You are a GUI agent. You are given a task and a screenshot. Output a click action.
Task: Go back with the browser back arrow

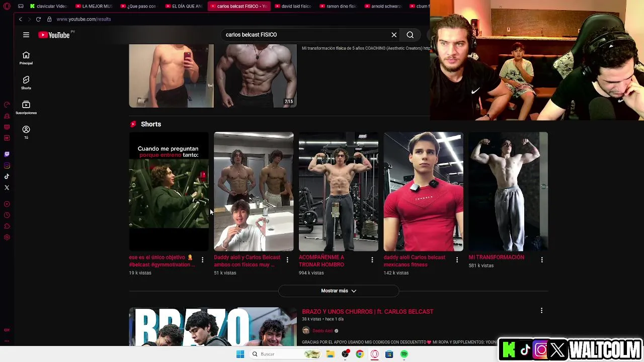tap(21, 19)
